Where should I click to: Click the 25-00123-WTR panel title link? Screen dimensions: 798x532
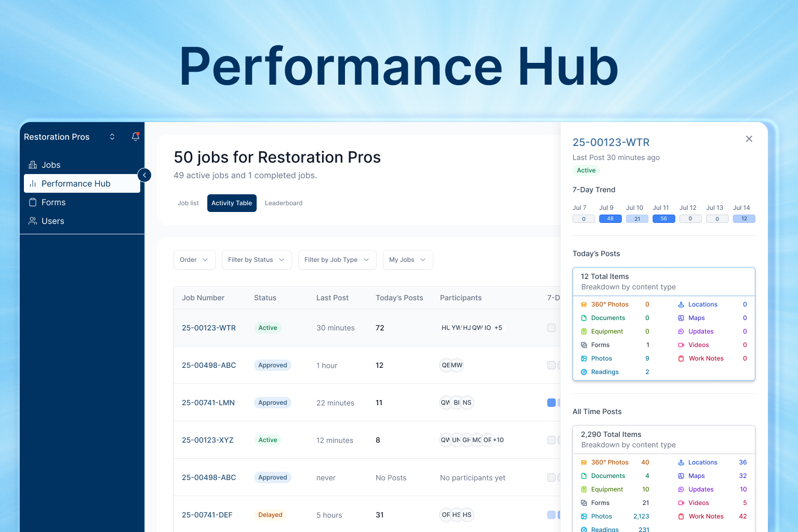(x=611, y=142)
